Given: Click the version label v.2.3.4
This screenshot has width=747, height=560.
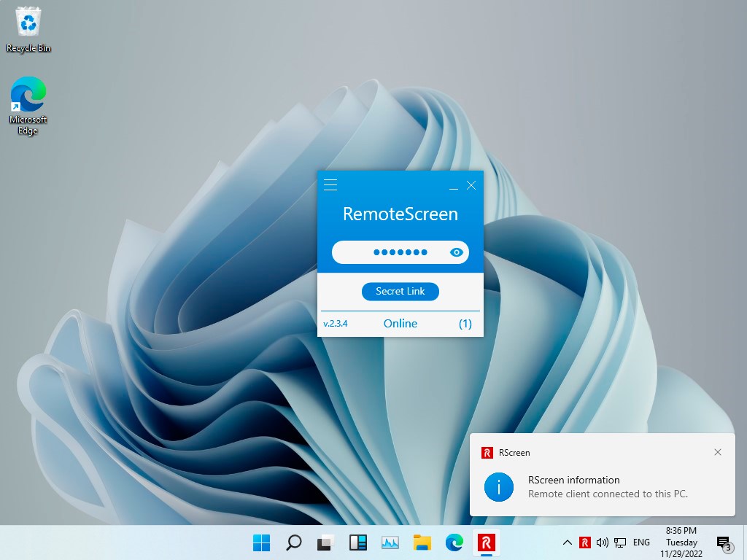Looking at the screenshot, I should [336, 324].
